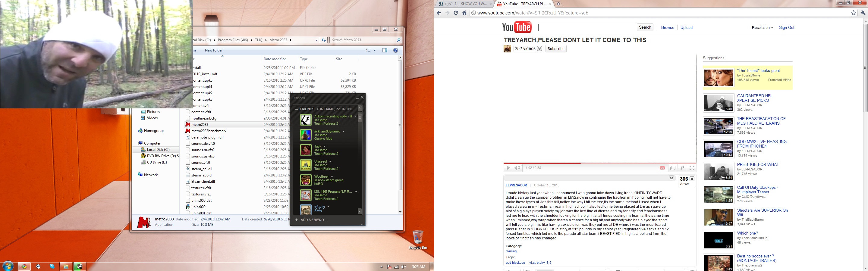Expand the 306 views statistics arrow
Image resolution: width=868 pixels, height=271 pixels.
[692, 179]
